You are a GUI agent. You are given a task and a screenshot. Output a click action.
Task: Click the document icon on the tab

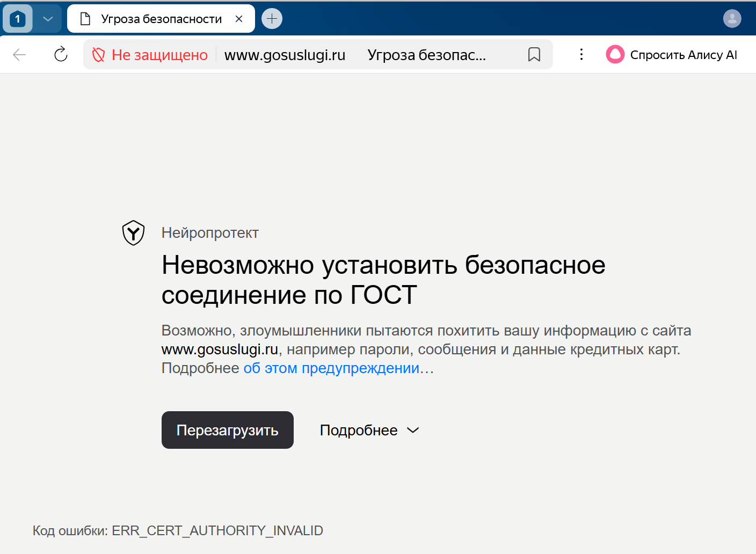coord(85,19)
